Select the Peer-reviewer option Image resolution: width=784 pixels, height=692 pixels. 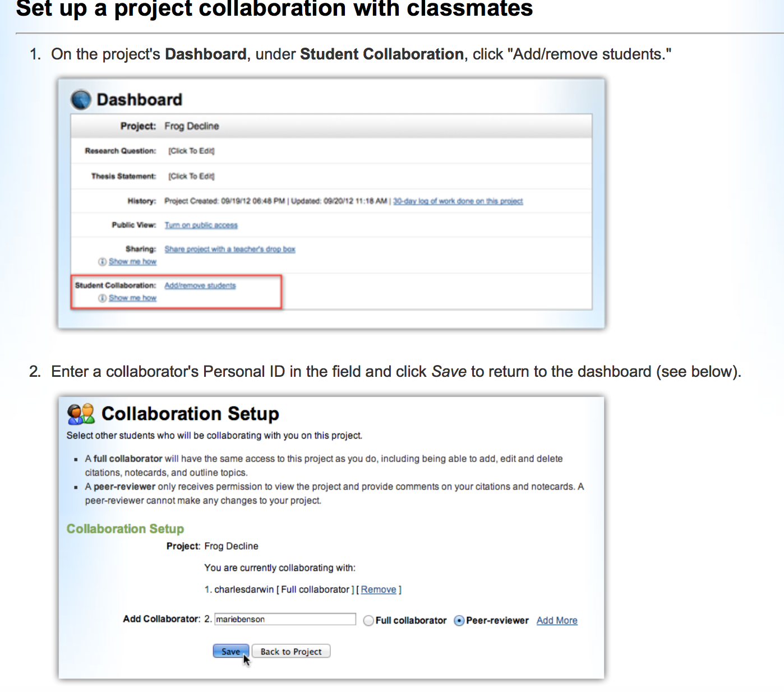pos(459,620)
